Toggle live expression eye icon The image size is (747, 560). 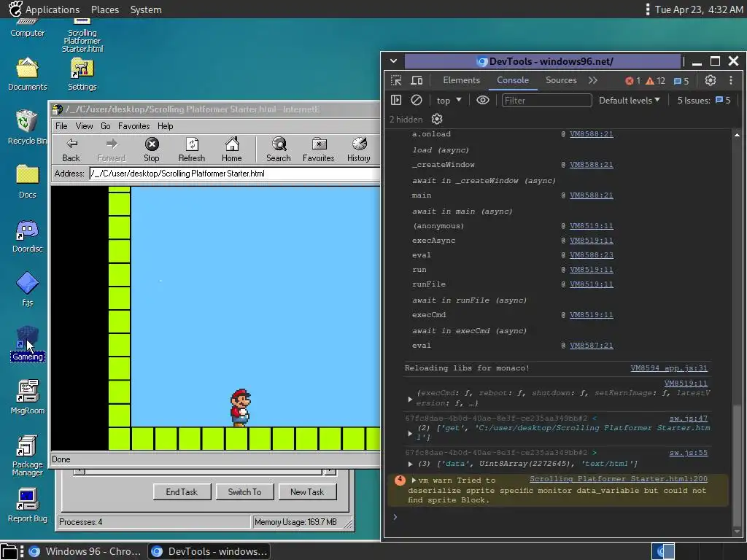(x=483, y=100)
